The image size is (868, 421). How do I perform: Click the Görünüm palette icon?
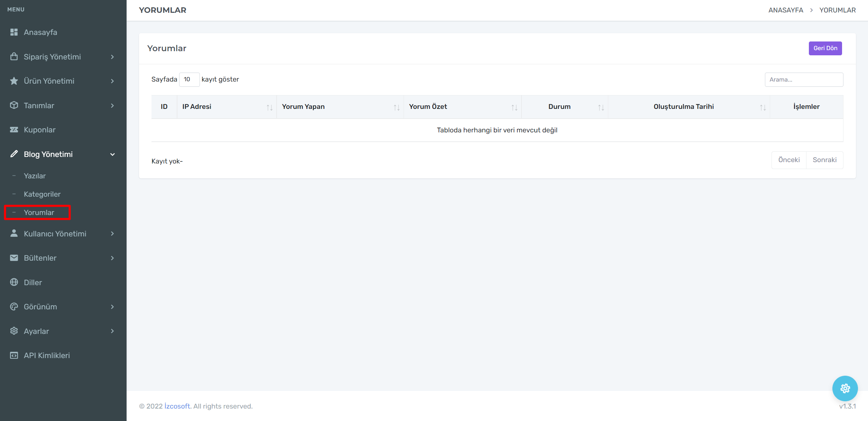pyautogui.click(x=14, y=307)
